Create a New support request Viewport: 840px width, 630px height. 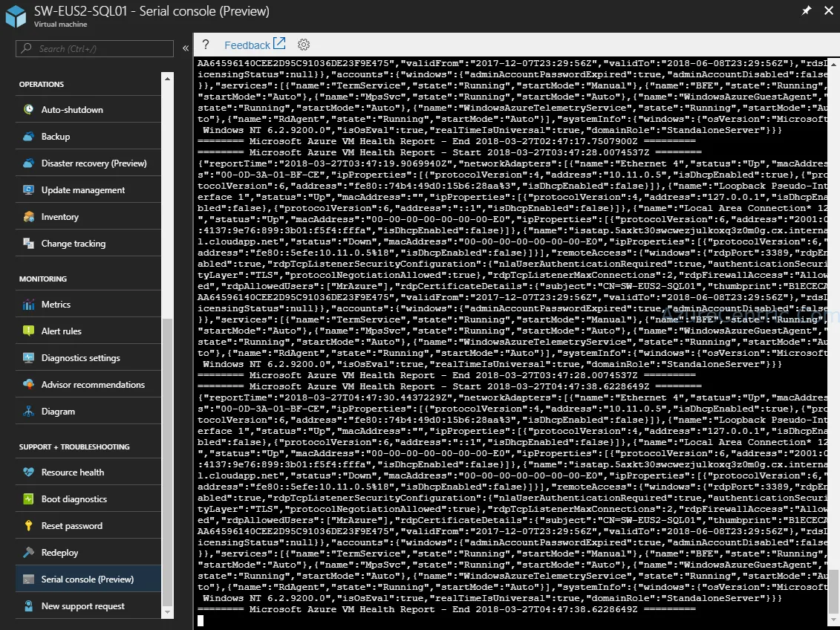(88, 606)
